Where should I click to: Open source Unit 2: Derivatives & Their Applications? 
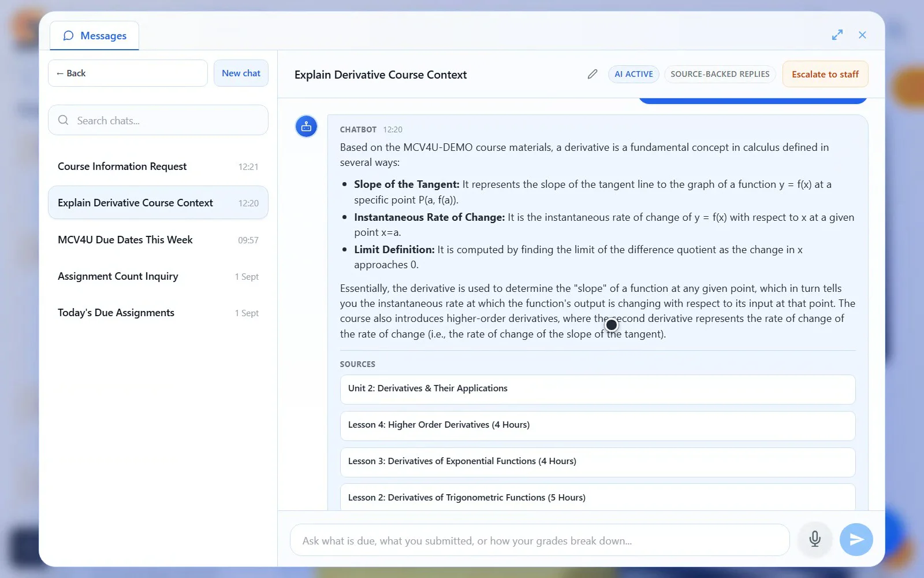coord(598,389)
